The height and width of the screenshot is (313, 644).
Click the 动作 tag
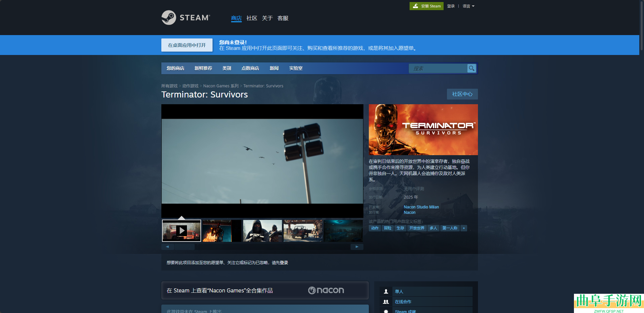pos(375,228)
